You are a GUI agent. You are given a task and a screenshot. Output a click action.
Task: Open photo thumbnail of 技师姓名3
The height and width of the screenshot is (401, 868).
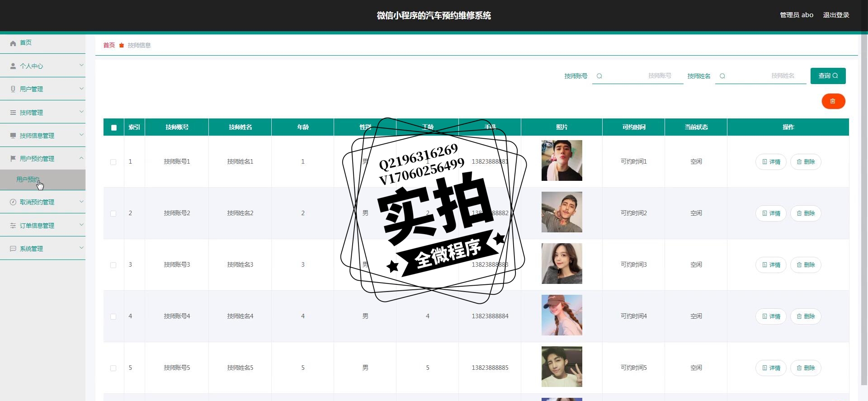coord(562,264)
